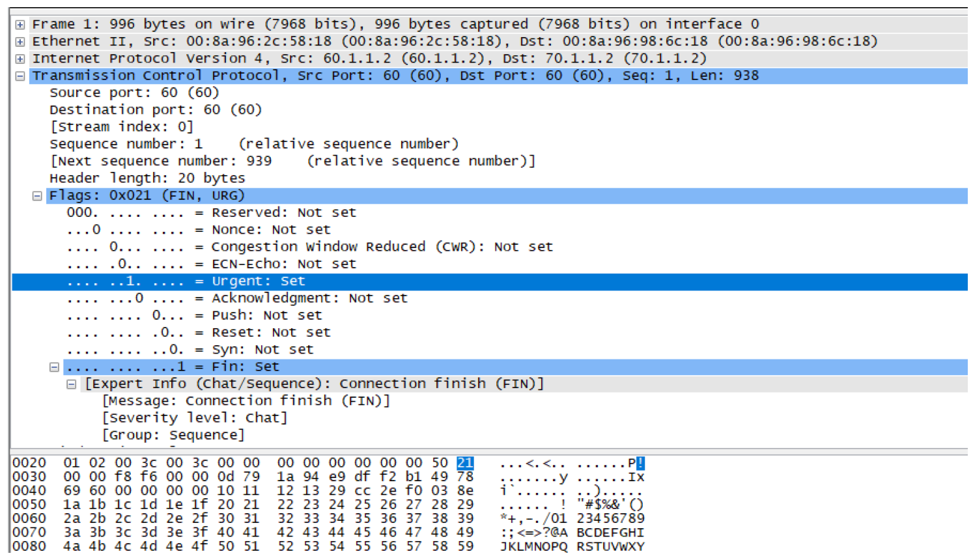
Task: Click the Stream index: 0 entry
Action: pos(121,127)
